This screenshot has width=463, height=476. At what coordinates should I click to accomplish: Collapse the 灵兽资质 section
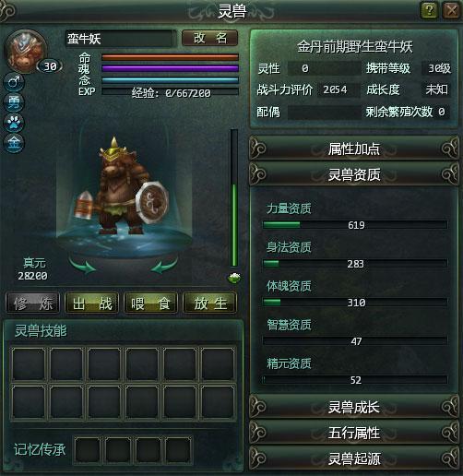tap(353, 174)
